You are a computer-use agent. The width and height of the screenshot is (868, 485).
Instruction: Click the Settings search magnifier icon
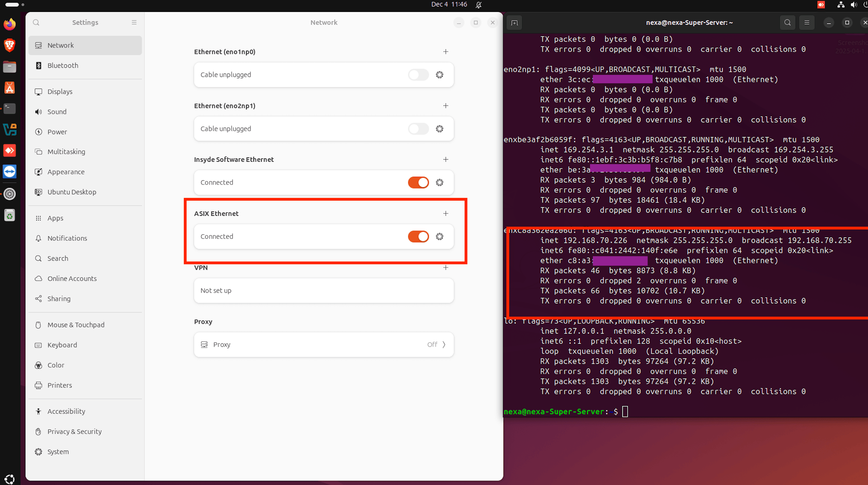[x=36, y=22]
